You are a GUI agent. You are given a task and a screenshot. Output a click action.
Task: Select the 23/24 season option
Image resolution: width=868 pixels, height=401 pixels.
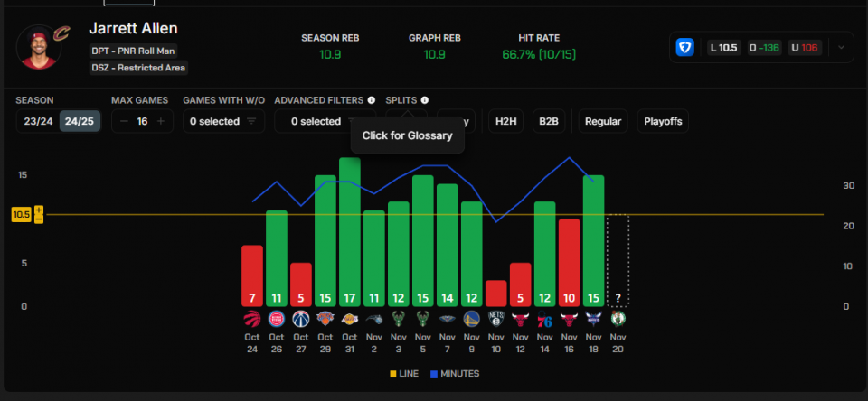click(x=37, y=121)
